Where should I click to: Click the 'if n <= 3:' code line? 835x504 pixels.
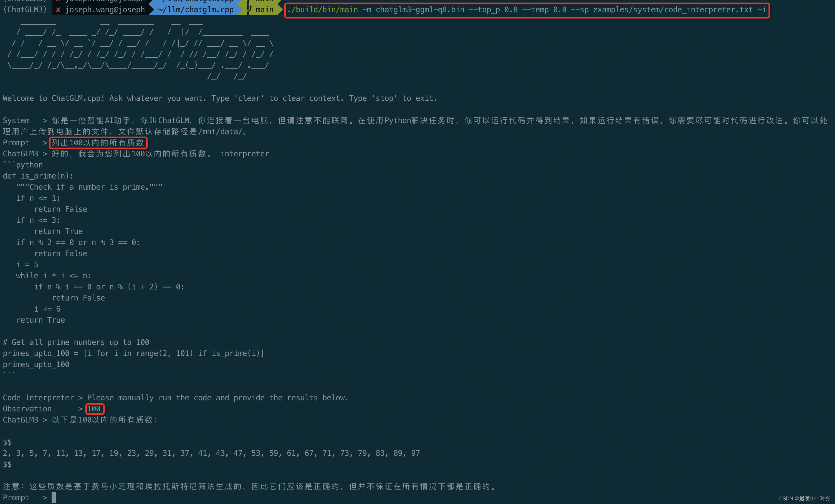tap(38, 220)
